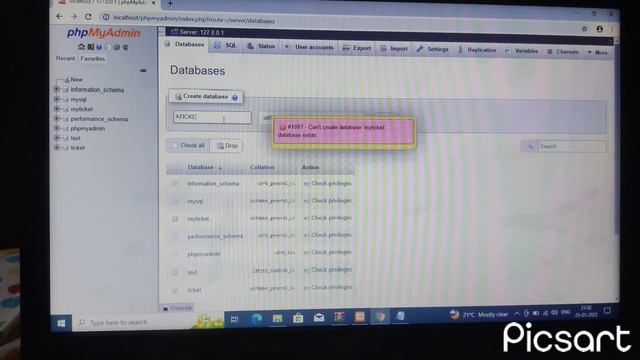Launch Microsoft Edge from taskbar
The width and height of the screenshot is (640, 360).
[x=256, y=319]
